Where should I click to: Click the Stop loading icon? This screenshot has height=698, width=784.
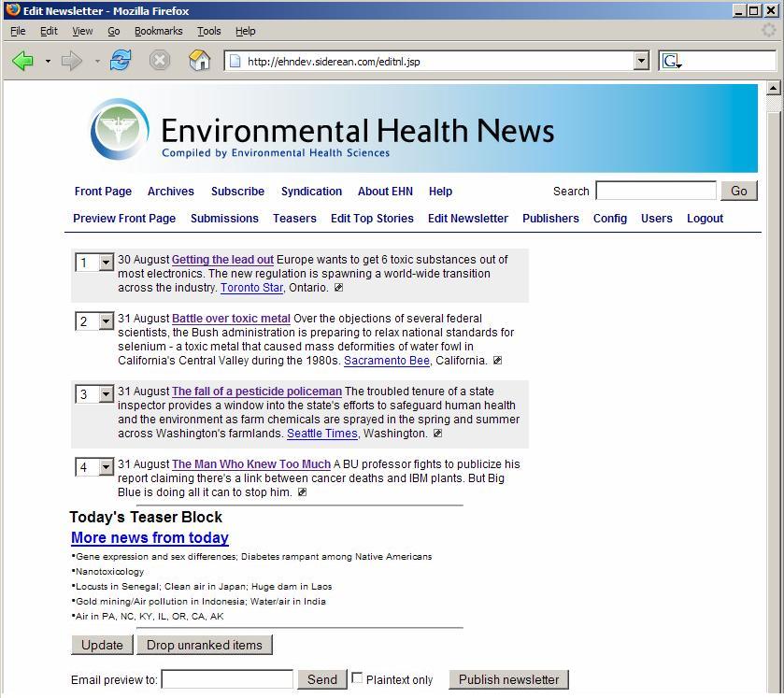click(160, 62)
